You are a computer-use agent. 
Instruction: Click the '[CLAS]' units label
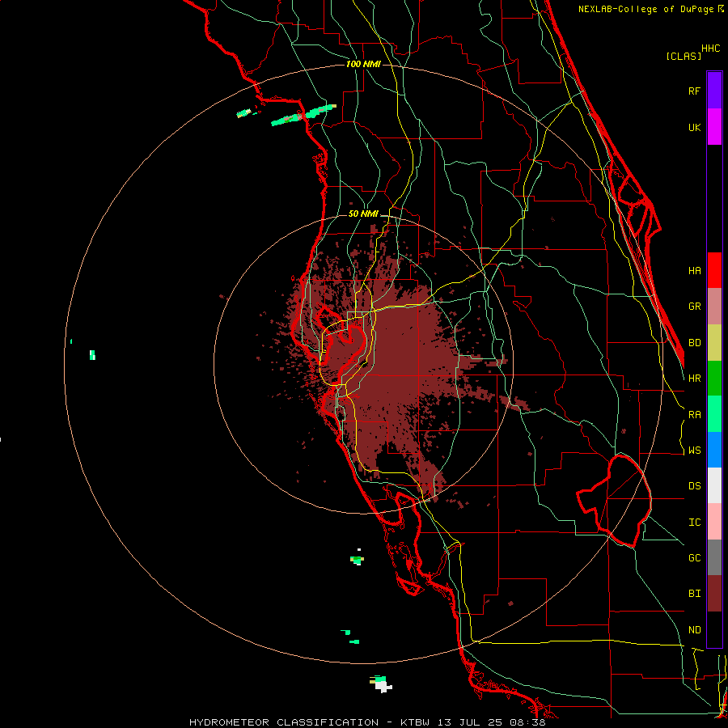684,57
